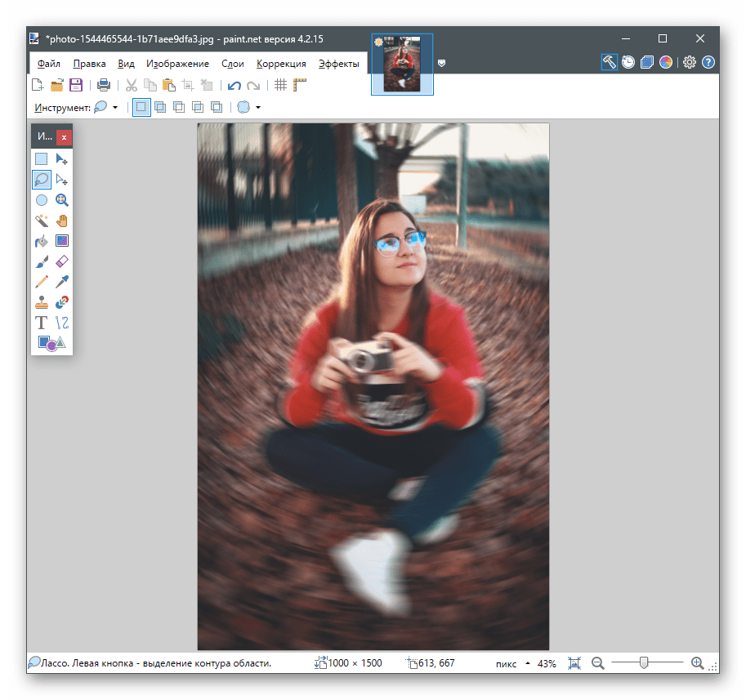The width and height of the screenshot is (746, 700).
Task: Click the zoom out magnifier in status bar
Action: [x=598, y=663]
